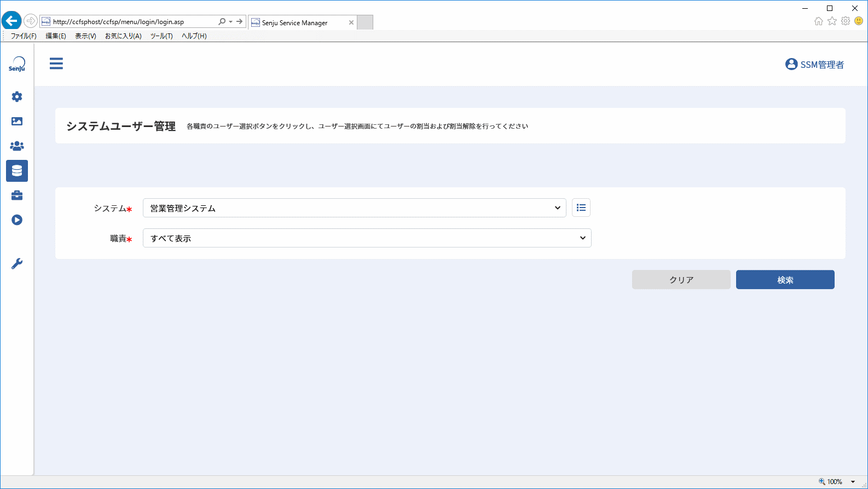The width and height of the screenshot is (868, 489).
Task: Open the 表示(V) menu
Action: point(85,36)
